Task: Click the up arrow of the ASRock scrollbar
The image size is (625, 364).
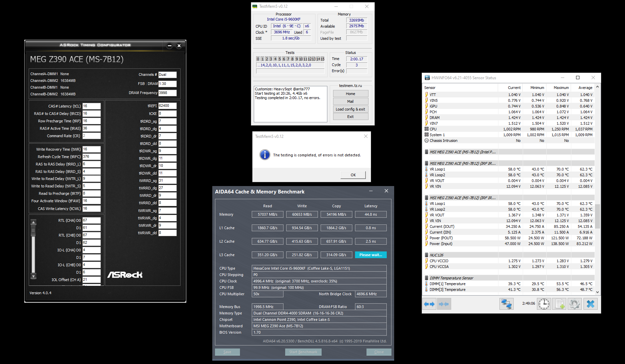Action: tap(33, 222)
